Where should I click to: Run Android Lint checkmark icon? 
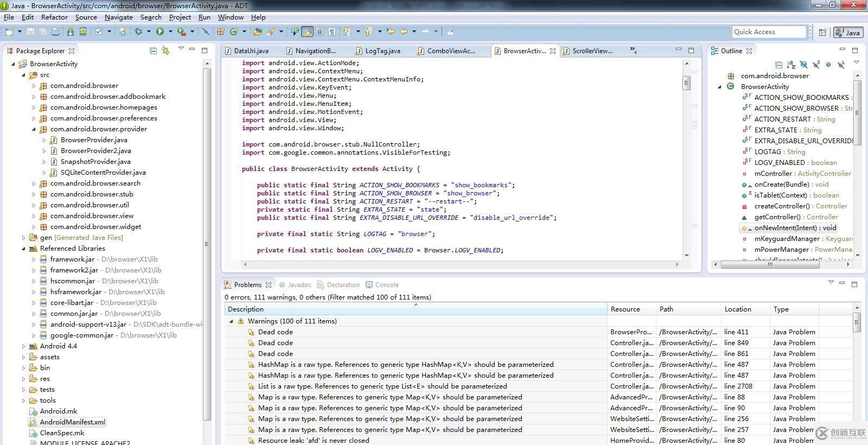pos(99,31)
